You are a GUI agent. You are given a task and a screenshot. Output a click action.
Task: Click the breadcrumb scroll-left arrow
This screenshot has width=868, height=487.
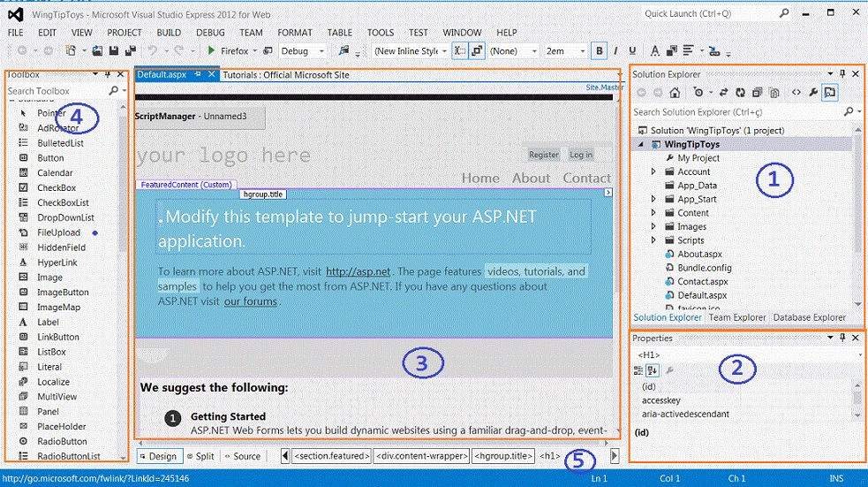click(285, 456)
